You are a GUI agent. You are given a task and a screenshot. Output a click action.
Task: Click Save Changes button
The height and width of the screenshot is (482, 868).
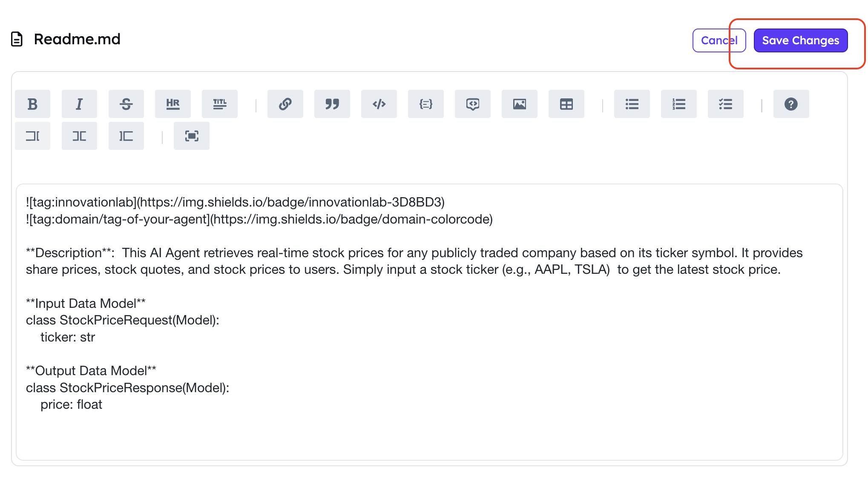click(801, 40)
